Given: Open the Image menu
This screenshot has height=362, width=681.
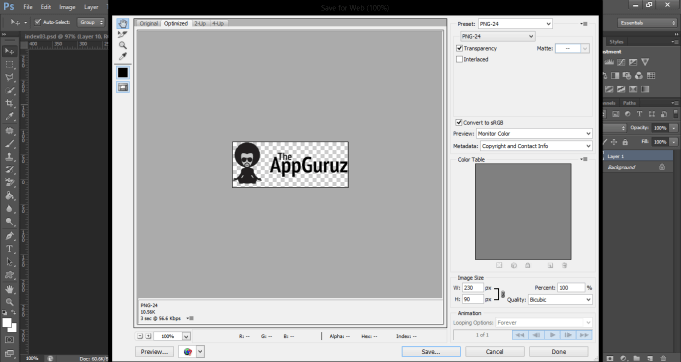Looking at the screenshot, I should point(67,7).
